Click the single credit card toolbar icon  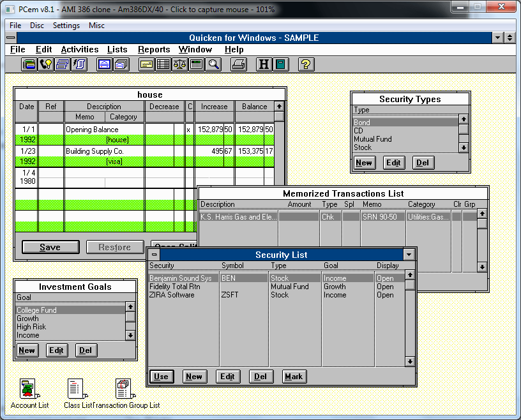tap(104, 64)
